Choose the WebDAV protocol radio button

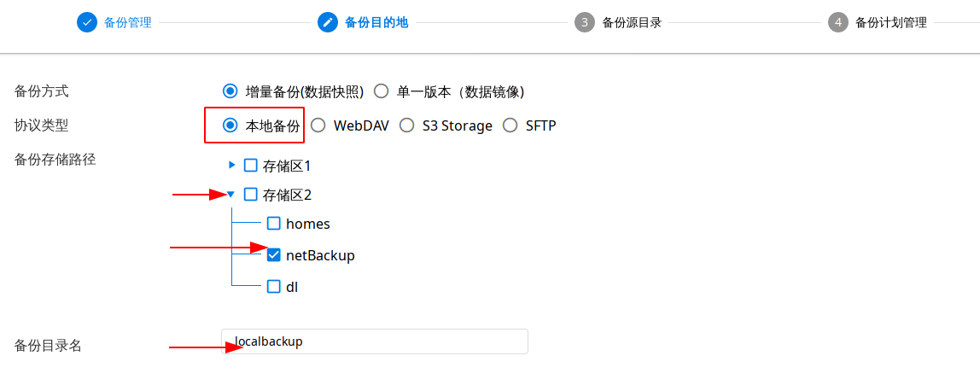[x=318, y=125]
